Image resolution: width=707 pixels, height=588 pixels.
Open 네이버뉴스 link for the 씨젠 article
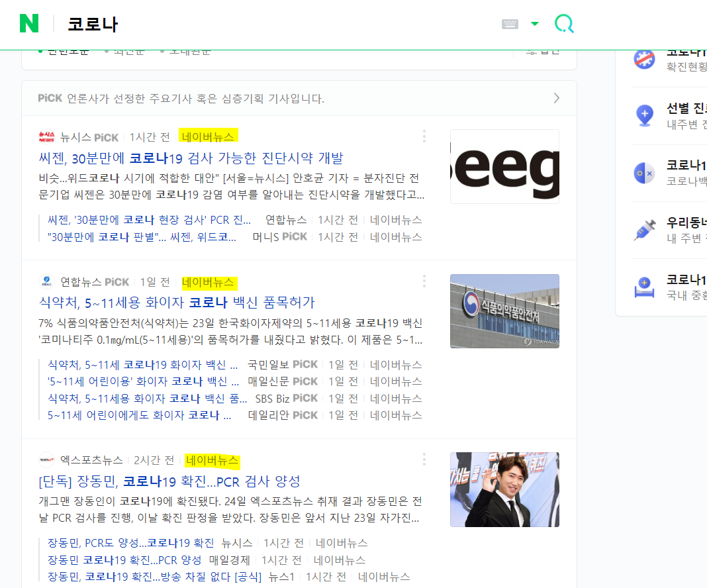tap(209, 136)
